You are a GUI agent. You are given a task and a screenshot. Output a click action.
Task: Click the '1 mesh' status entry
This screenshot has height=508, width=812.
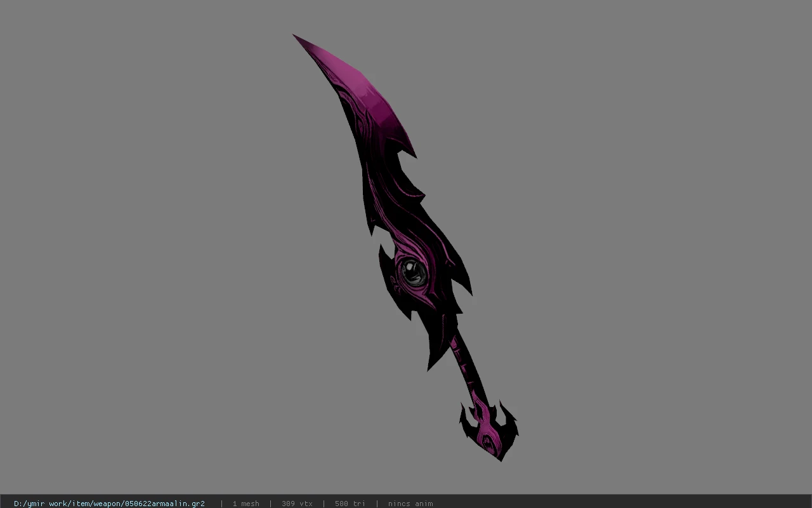pos(246,504)
